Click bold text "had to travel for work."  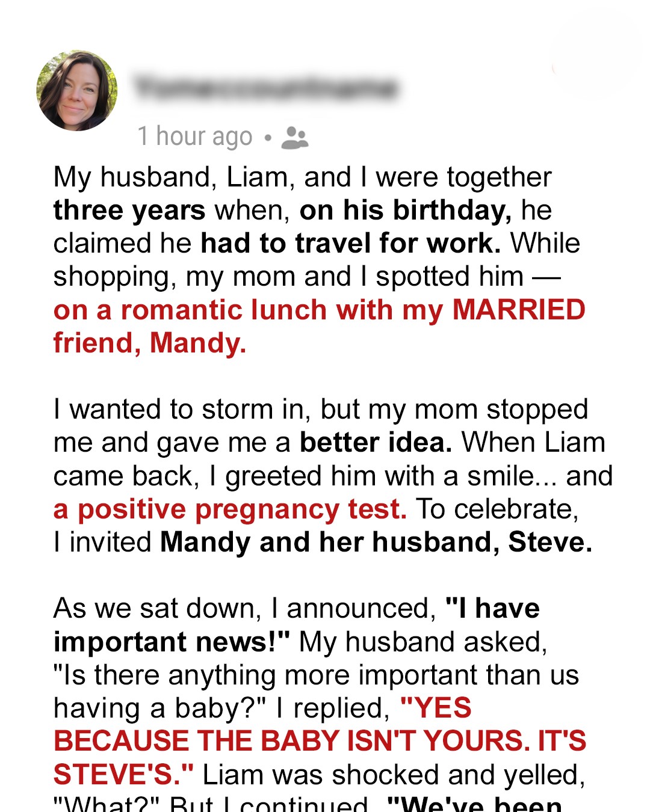click(x=350, y=244)
